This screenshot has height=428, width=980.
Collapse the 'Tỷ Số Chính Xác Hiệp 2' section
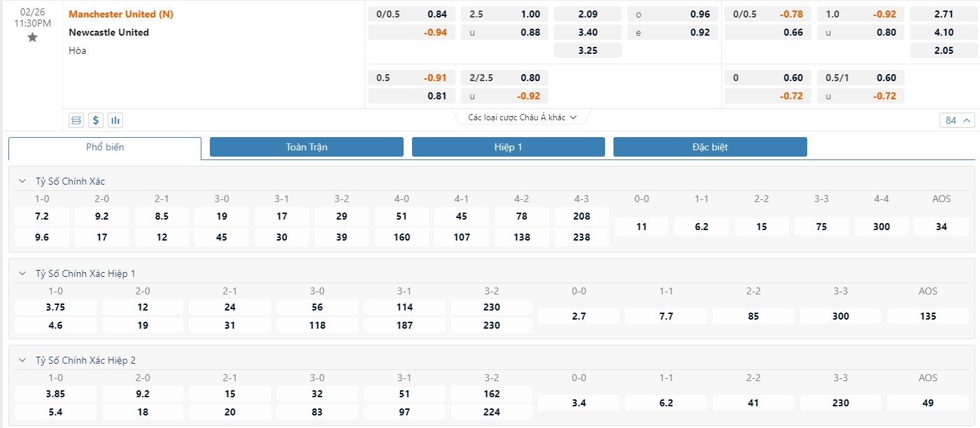tap(22, 360)
